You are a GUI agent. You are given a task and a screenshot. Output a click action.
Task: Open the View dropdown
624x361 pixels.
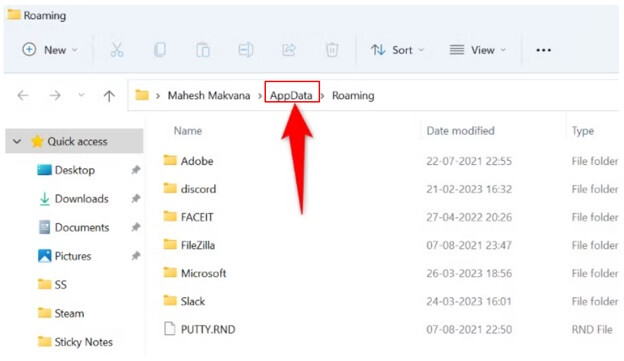click(x=478, y=50)
